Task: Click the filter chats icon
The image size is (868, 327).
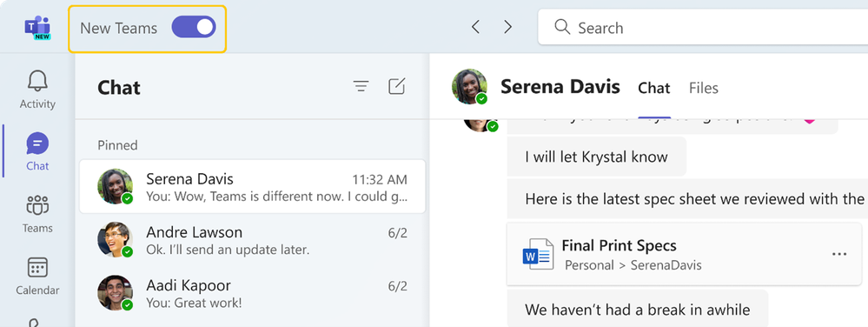Action: tap(361, 86)
